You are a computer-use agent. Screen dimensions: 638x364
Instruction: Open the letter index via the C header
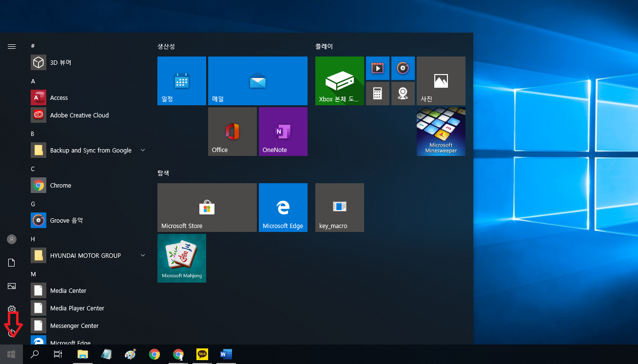33,169
